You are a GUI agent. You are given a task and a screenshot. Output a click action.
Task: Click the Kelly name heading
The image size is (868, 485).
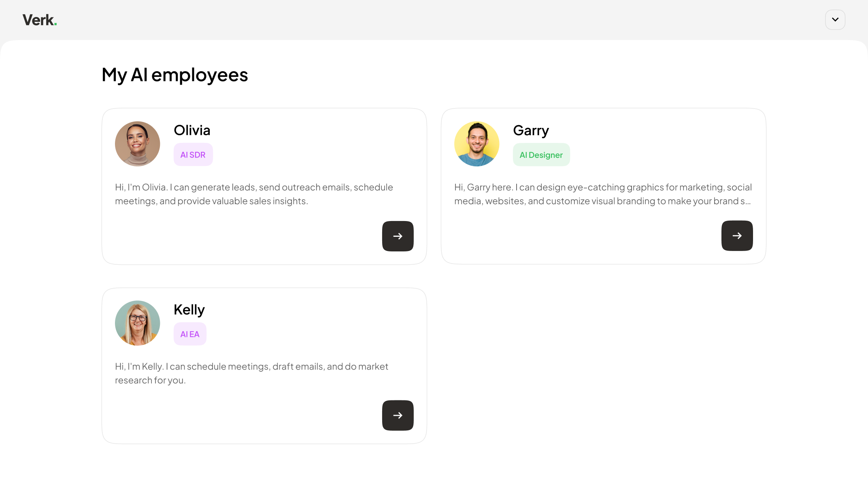189,310
